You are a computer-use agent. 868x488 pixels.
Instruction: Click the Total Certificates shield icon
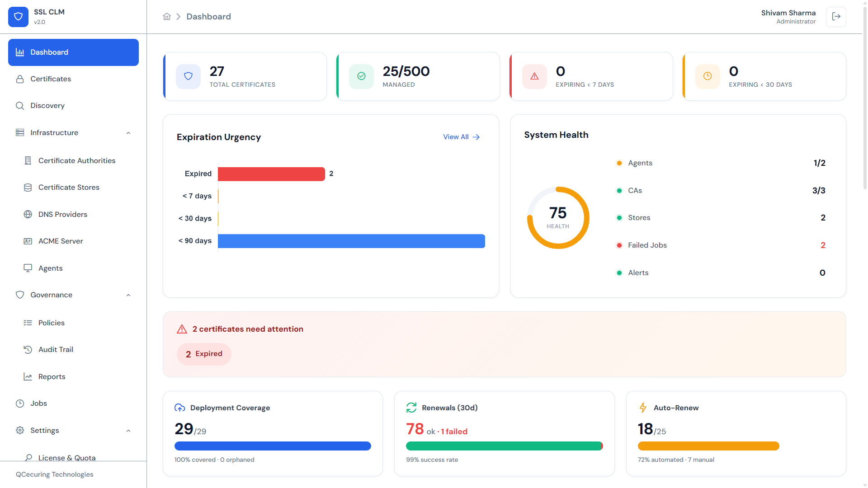(188, 76)
